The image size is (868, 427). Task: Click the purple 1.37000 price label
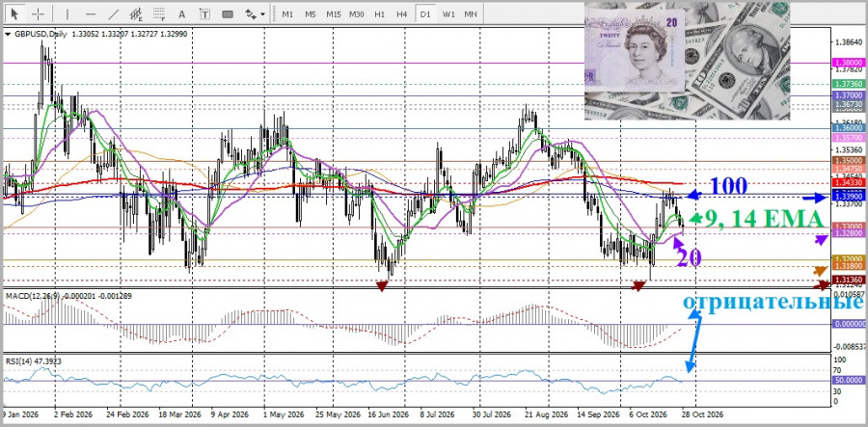tap(847, 96)
